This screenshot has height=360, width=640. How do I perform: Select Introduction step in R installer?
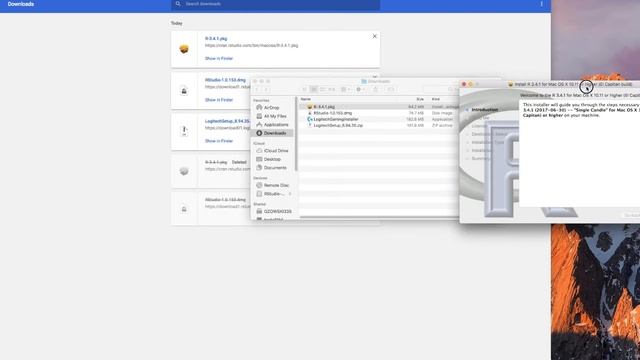point(484,110)
